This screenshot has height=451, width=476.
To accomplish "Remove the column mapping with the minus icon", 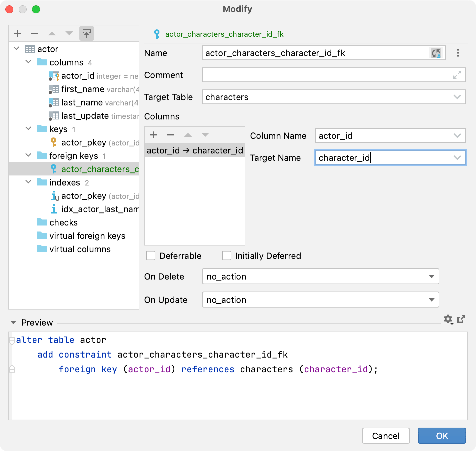I will [170, 135].
